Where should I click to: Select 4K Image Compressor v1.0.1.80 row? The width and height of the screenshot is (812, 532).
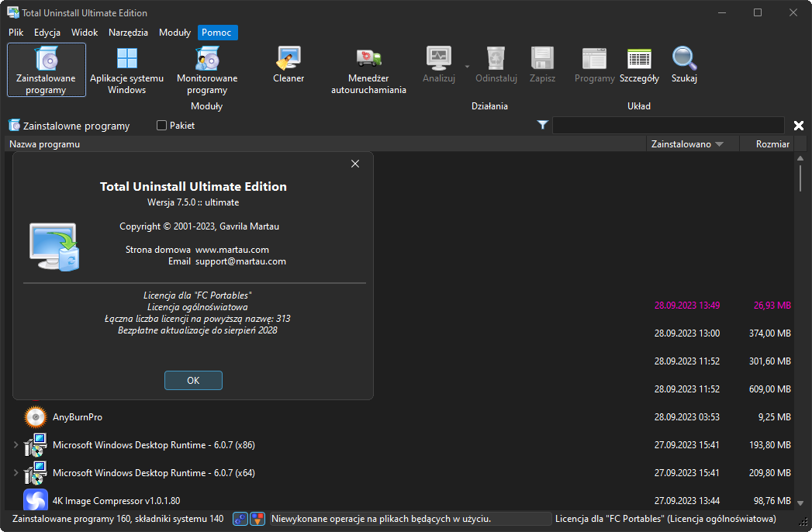399,501
